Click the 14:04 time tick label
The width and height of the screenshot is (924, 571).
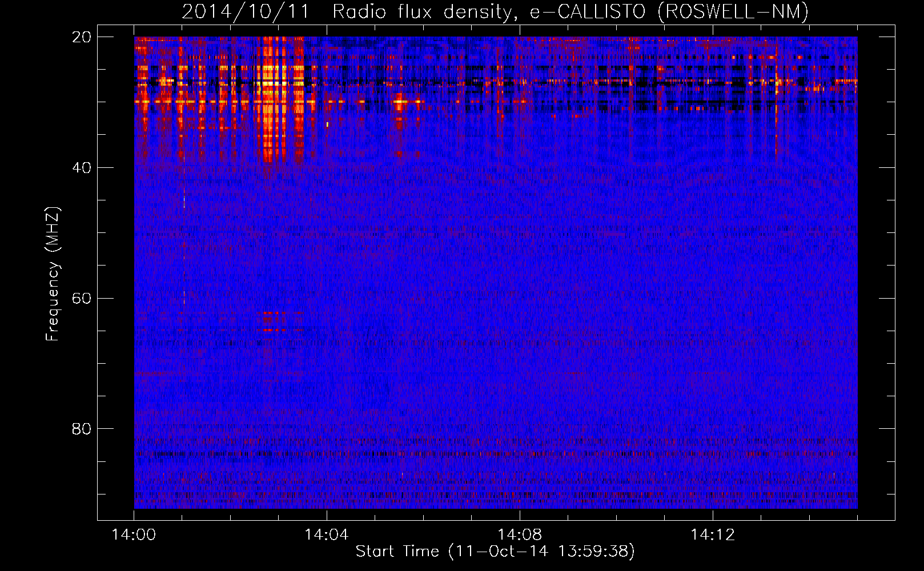pos(327,535)
